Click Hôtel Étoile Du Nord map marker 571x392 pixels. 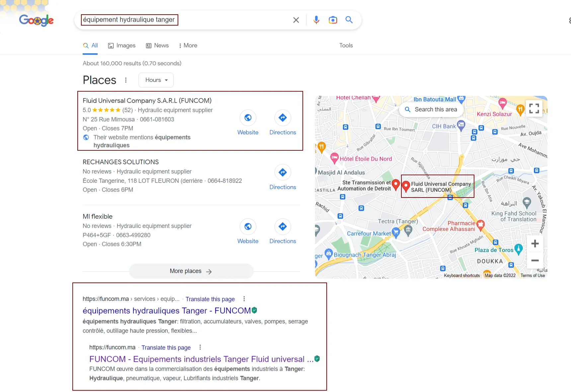click(334, 158)
